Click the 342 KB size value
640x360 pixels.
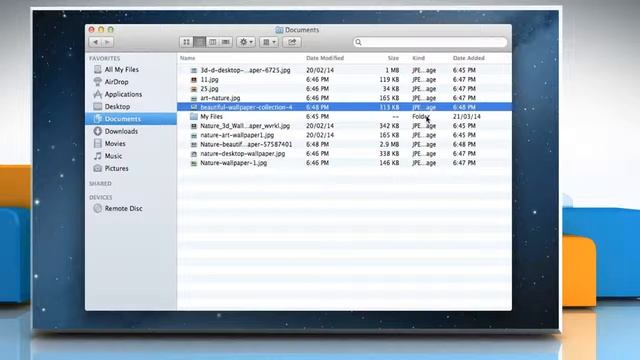coord(389,126)
